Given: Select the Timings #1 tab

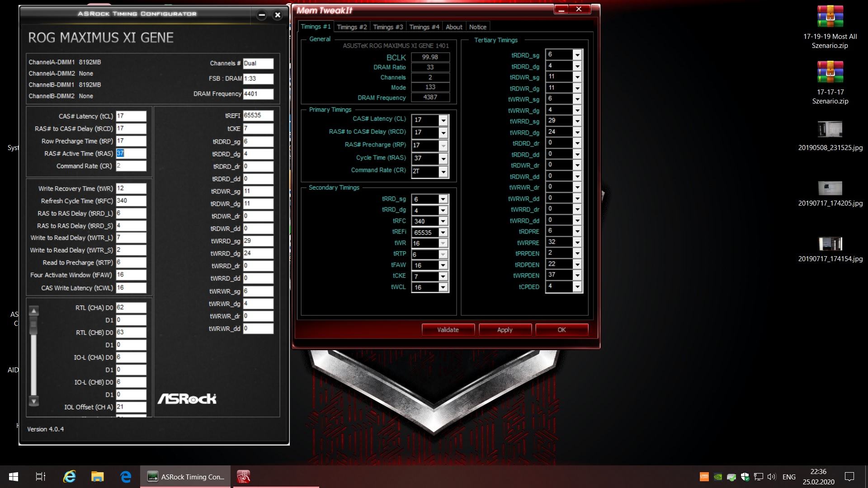Looking at the screenshot, I should (x=316, y=27).
